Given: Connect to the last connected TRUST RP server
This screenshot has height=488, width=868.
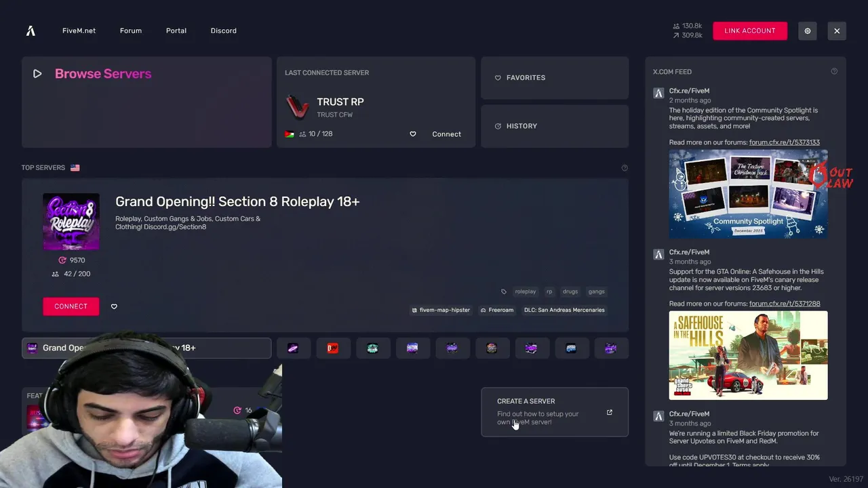Looking at the screenshot, I should click(446, 134).
